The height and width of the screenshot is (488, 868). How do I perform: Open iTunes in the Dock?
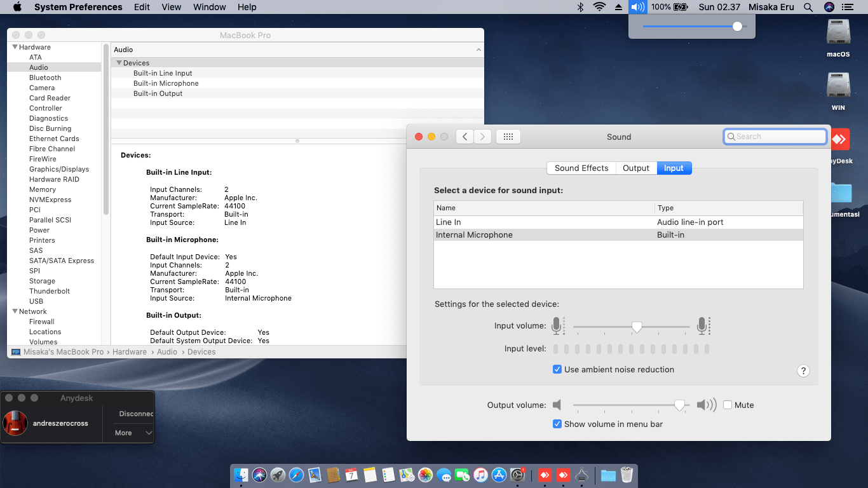[481, 475]
